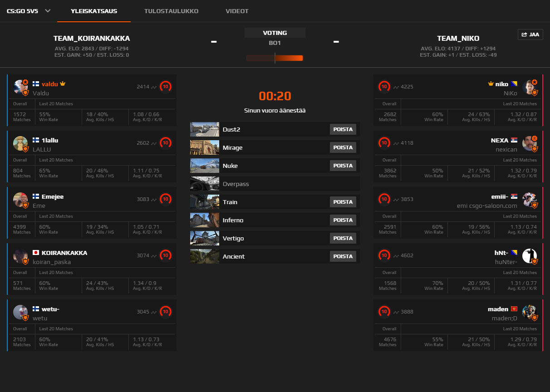Open Emejee's profile via the nickname

[53, 196]
